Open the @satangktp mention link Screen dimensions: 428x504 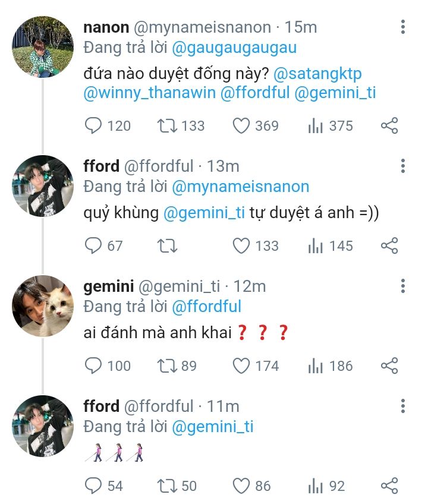[318, 75]
